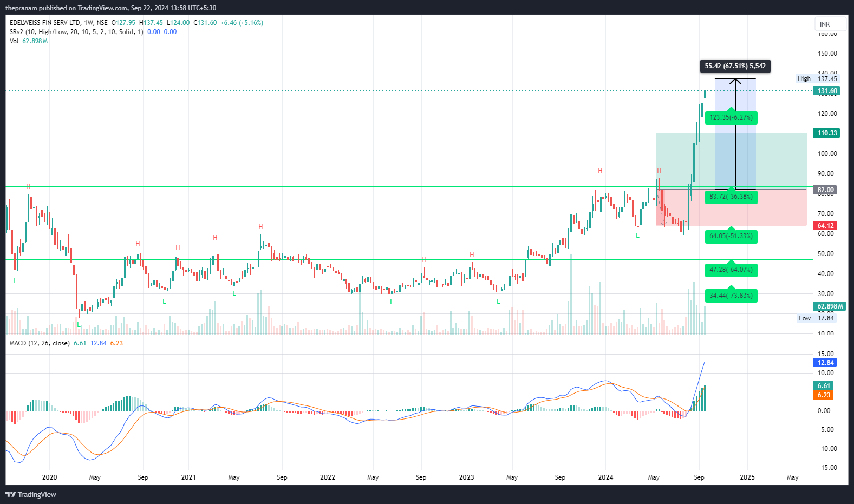Click the 2025 label on the time axis

747,477
